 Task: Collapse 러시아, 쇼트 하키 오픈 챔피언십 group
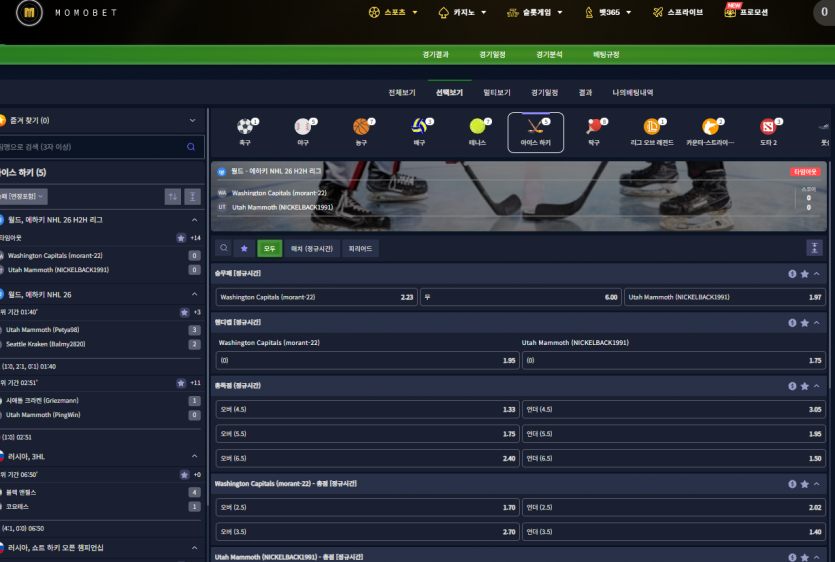pos(194,548)
